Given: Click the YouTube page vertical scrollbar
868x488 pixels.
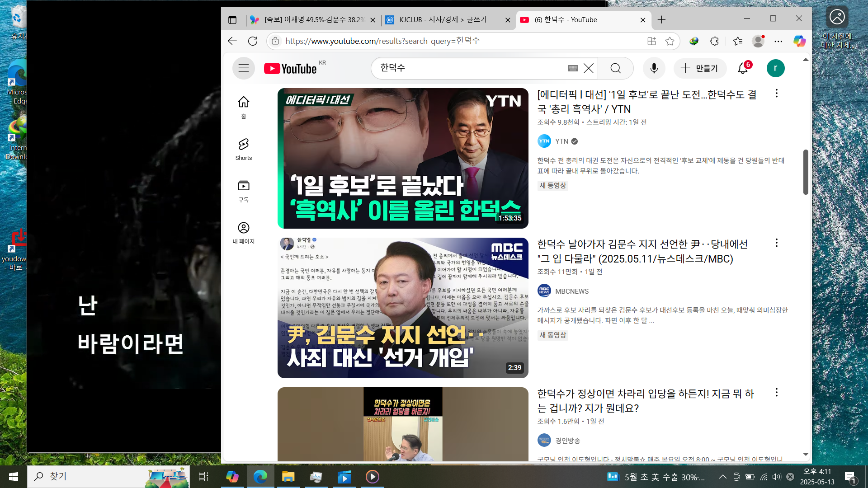Looking at the screenshot, I should tap(805, 172).
